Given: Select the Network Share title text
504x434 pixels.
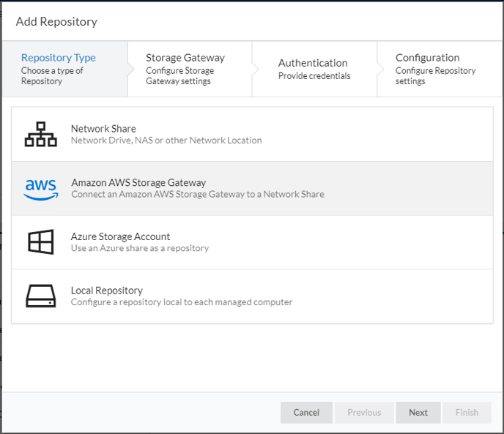Looking at the screenshot, I should [x=103, y=129].
